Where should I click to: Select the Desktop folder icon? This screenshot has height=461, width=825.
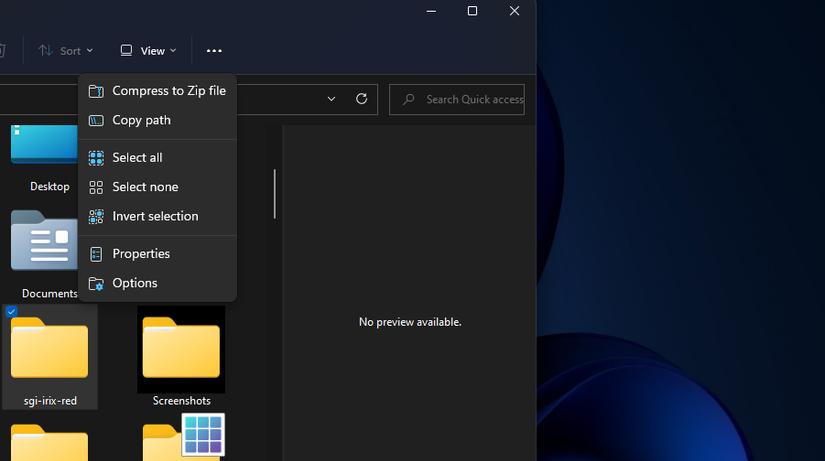tap(44, 144)
